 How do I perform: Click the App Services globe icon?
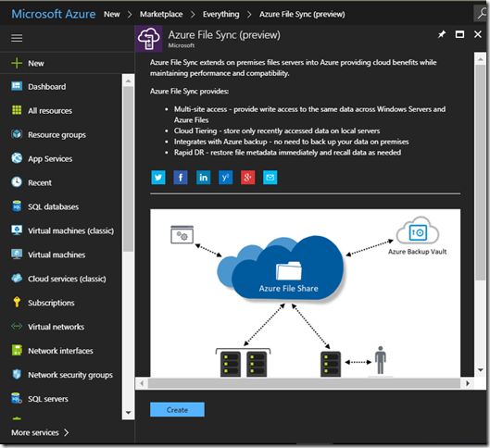click(17, 158)
